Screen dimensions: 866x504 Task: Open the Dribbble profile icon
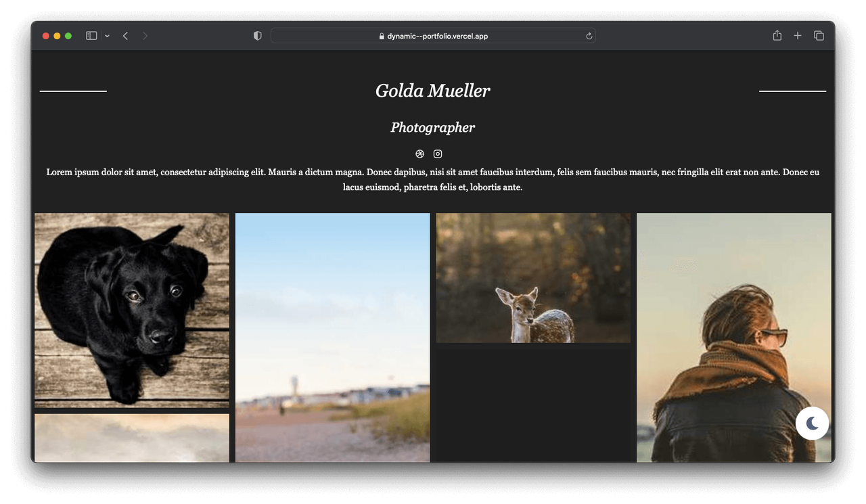point(419,154)
